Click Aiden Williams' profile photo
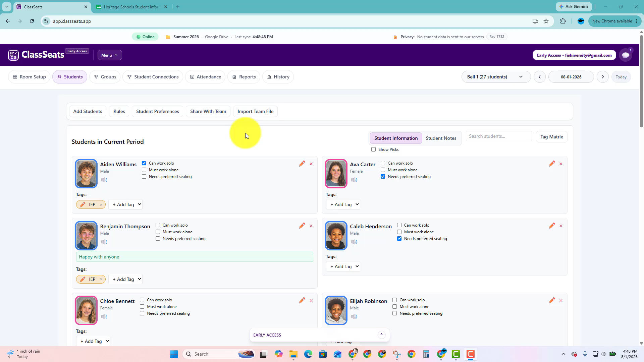644x362 pixels. click(86, 174)
